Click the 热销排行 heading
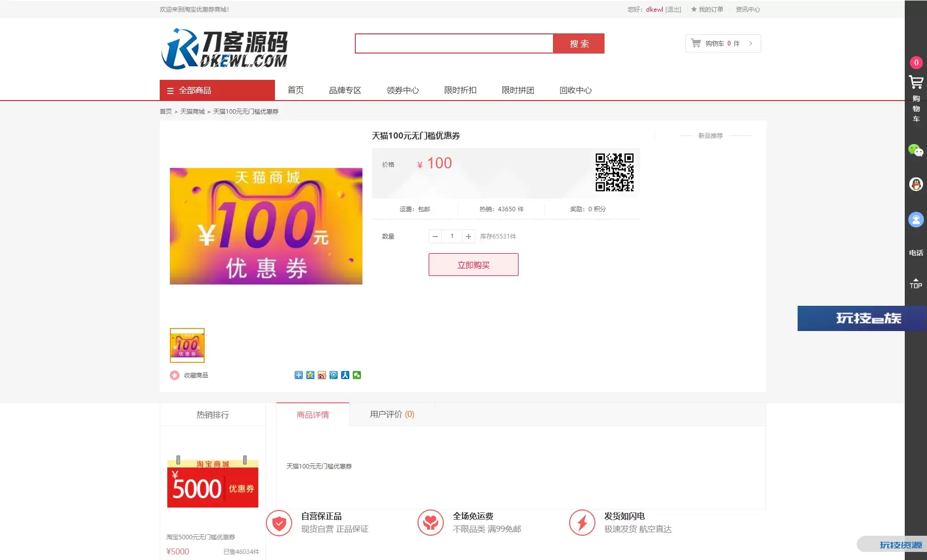 point(213,414)
